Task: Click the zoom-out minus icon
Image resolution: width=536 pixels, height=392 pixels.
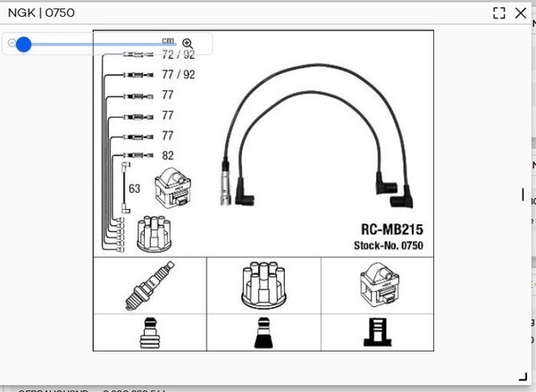Action: tap(12, 44)
